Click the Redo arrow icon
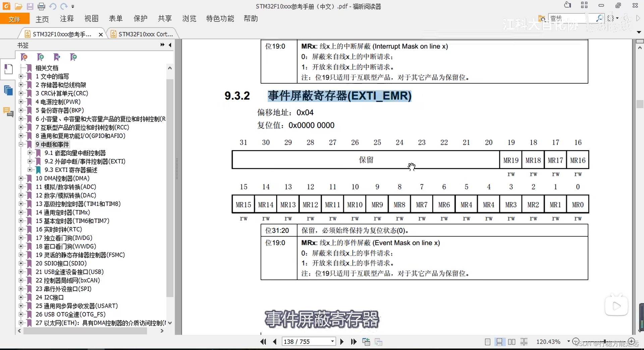 [x=64, y=6]
